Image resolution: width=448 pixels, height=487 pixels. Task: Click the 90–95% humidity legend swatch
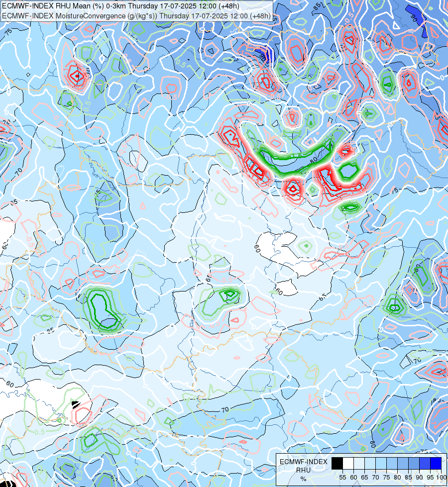point(425,463)
